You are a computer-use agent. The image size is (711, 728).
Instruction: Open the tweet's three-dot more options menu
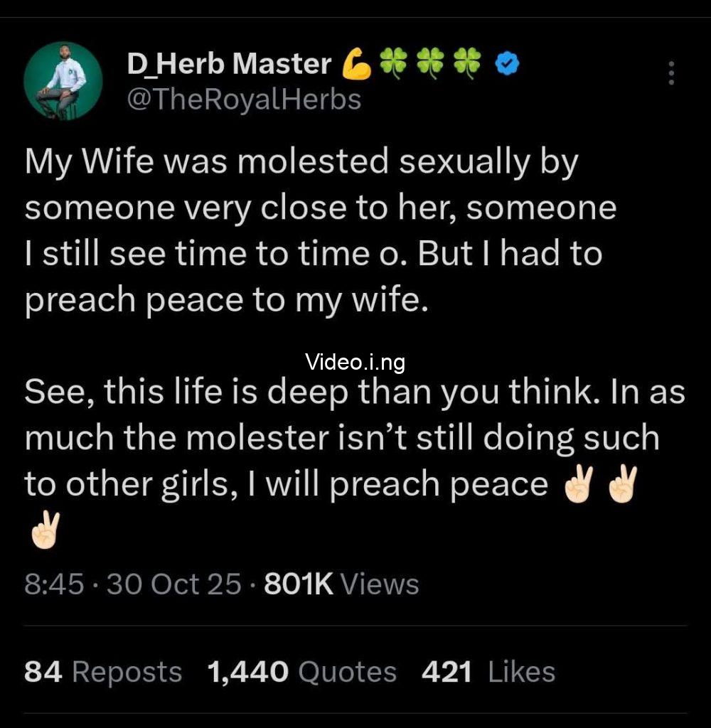click(x=670, y=73)
